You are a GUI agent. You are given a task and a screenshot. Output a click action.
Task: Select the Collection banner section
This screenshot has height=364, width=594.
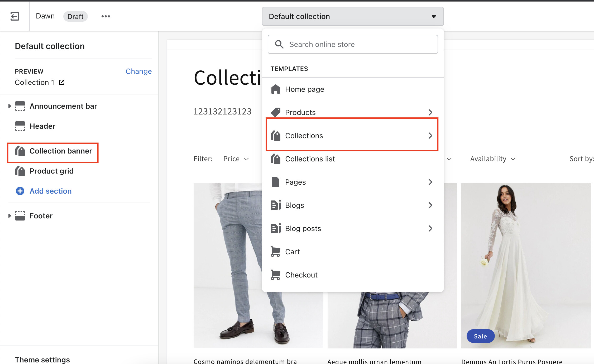pyautogui.click(x=61, y=151)
